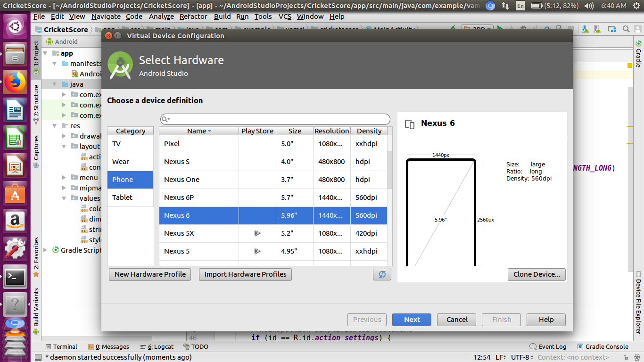
Task: Open Logcat tool window
Action: 157,346
